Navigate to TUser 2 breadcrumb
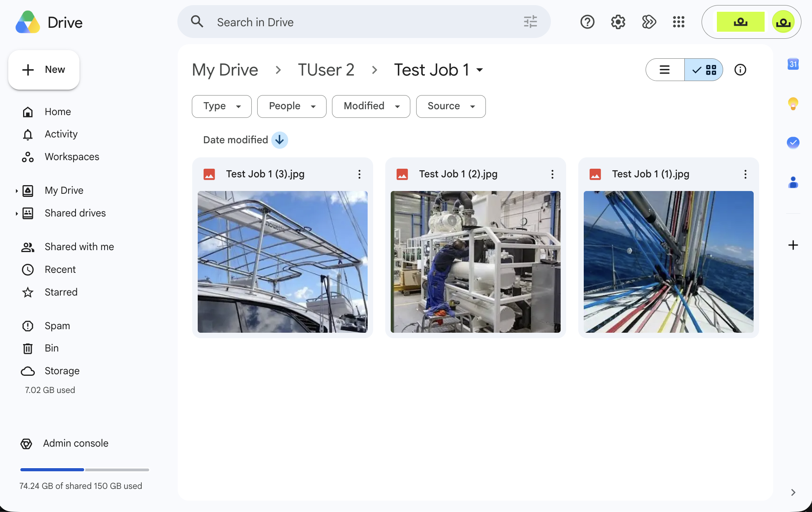The height and width of the screenshot is (512, 812). click(326, 70)
